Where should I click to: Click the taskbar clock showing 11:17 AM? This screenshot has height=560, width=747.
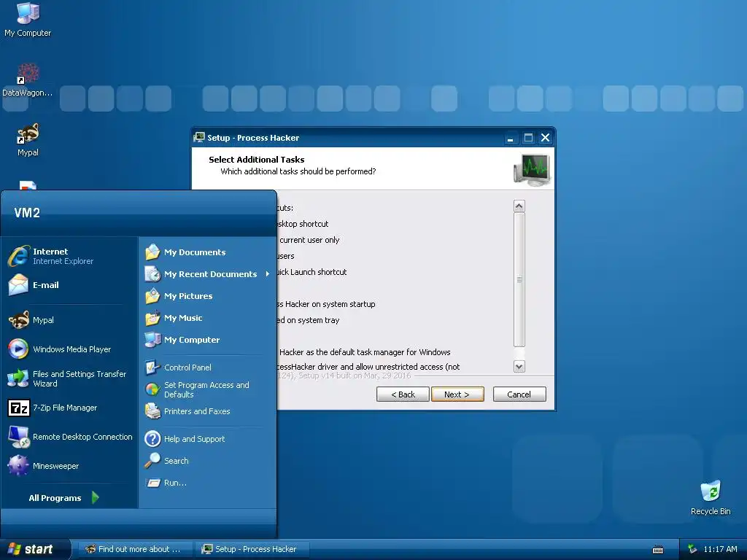(x=720, y=549)
